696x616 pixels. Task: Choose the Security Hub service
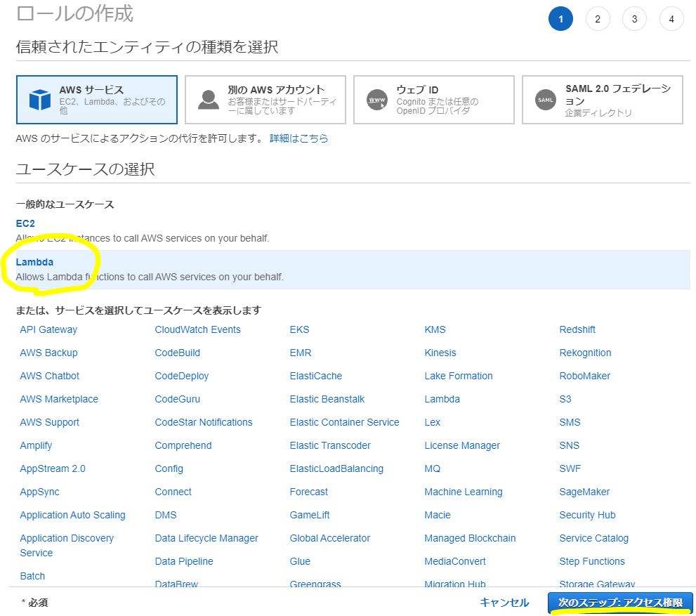588,515
